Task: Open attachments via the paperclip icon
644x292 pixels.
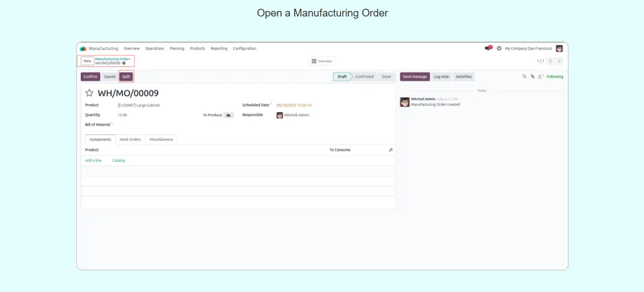Action: tap(532, 77)
